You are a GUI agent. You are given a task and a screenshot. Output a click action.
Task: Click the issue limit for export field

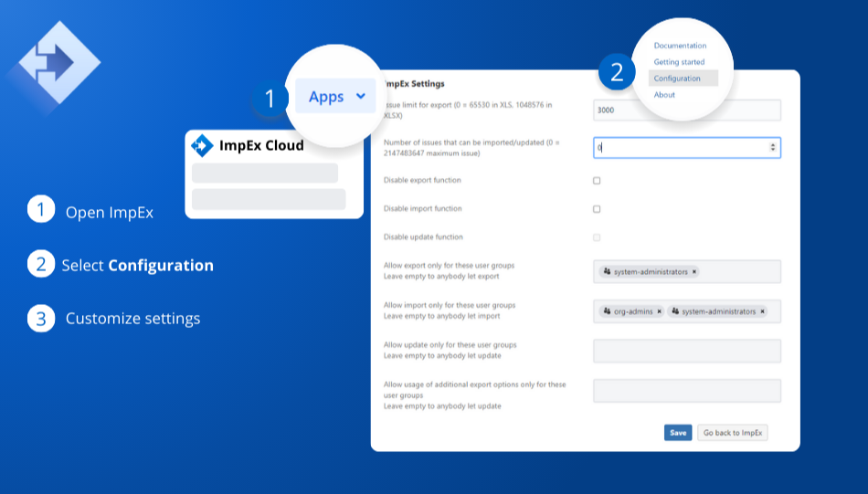click(x=686, y=110)
